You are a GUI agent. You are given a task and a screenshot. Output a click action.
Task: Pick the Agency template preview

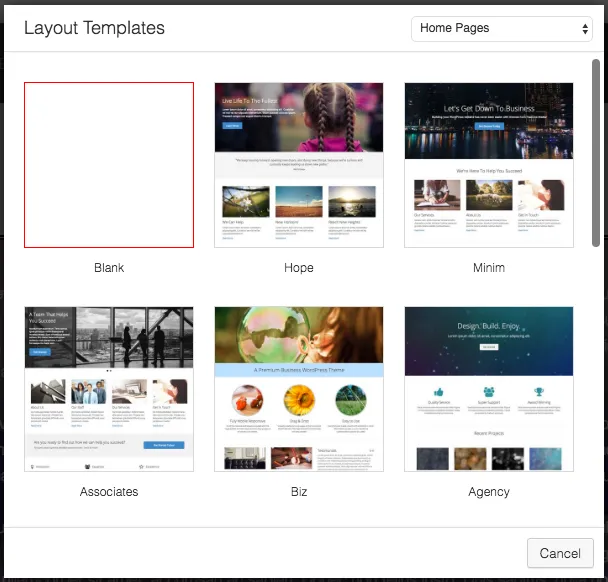coord(489,389)
